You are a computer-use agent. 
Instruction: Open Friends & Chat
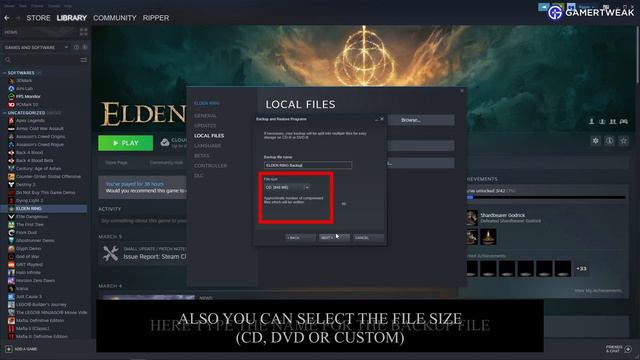[x=618, y=349]
